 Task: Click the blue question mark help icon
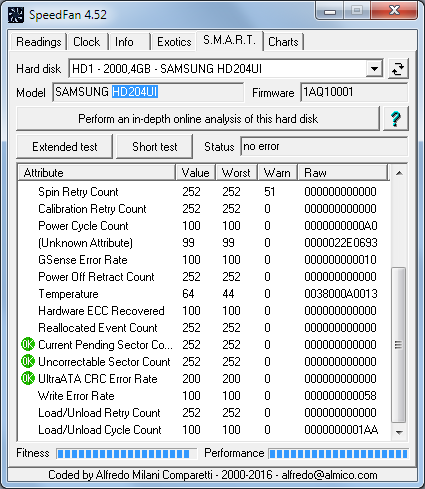[396, 119]
